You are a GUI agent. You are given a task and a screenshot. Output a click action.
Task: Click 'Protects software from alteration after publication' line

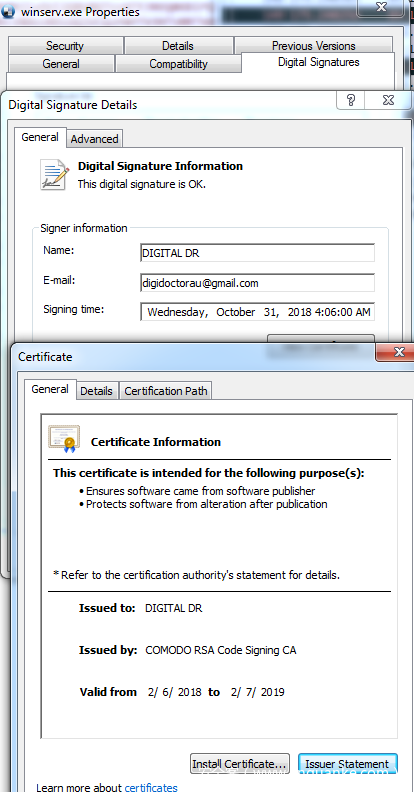206,504
